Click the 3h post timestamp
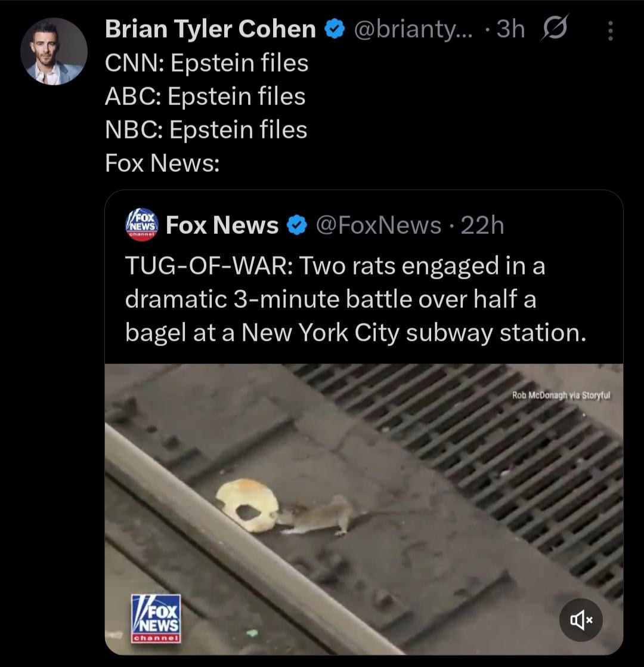Viewport: 644px width, 667px height. pyautogui.click(x=510, y=29)
